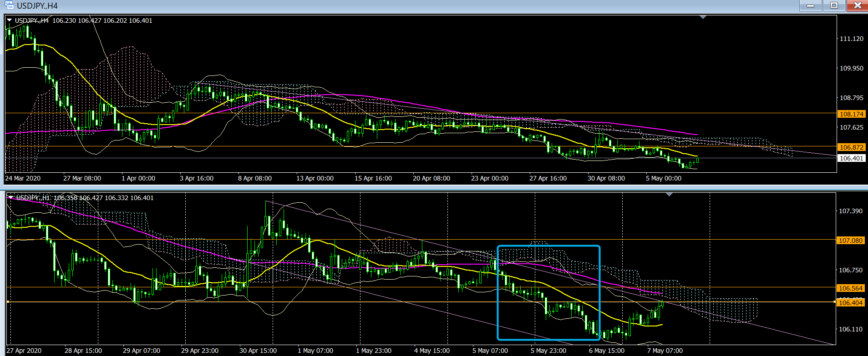868x356 pixels.
Task: Click the USDJPY.,H4 window title text
Action: [37, 6]
